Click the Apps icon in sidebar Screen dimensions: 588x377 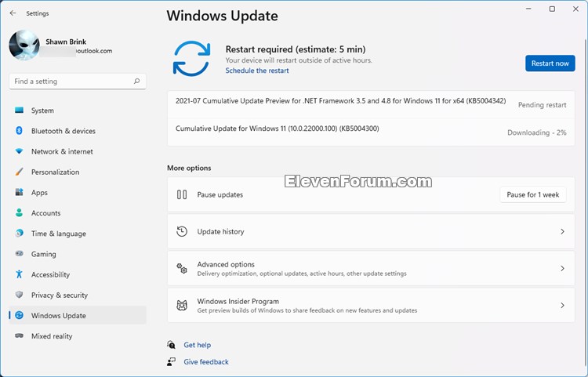point(19,192)
